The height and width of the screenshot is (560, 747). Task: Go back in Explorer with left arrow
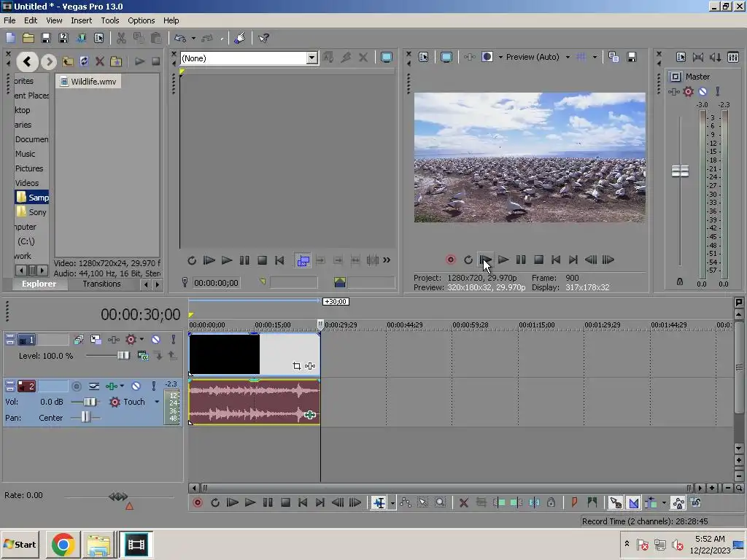click(27, 61)
